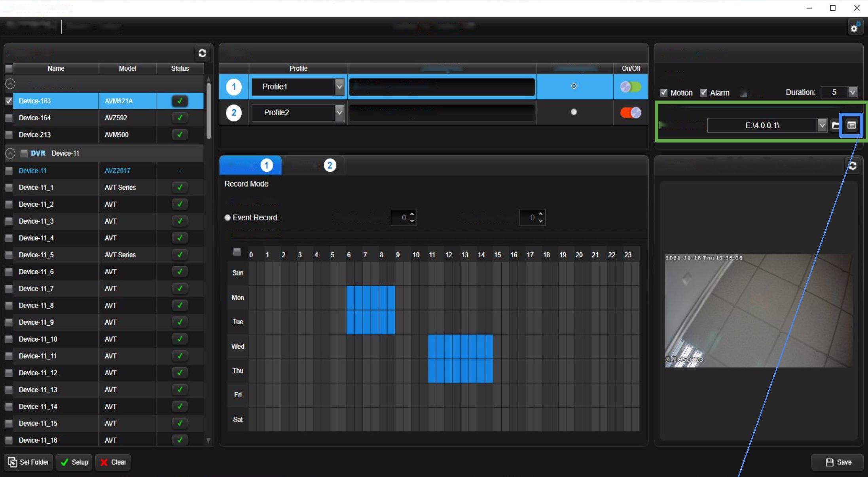Viewport: 868px width, 477px height.
Task: Open the Profile1 dropdown
Action: click(339, 87)
